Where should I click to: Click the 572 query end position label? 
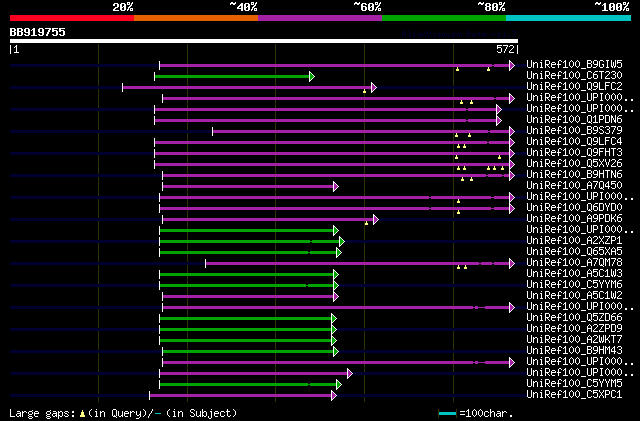[505, 49]
